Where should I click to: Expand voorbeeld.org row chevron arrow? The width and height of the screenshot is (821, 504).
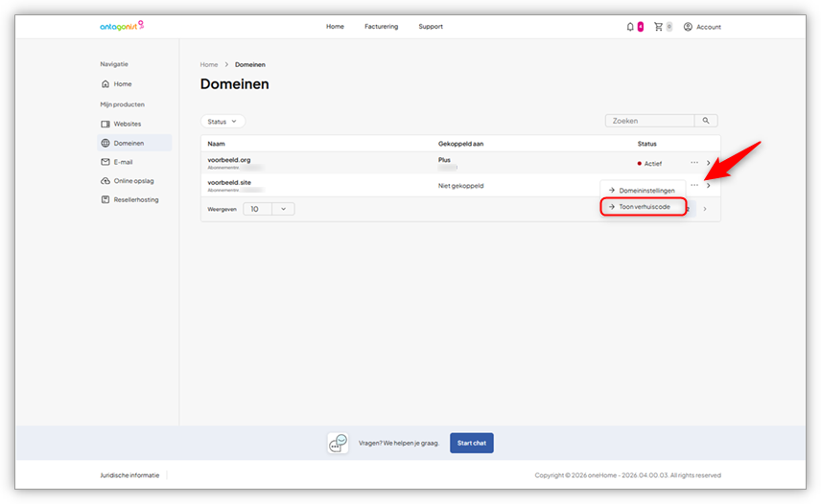click(x=709, y=163)
